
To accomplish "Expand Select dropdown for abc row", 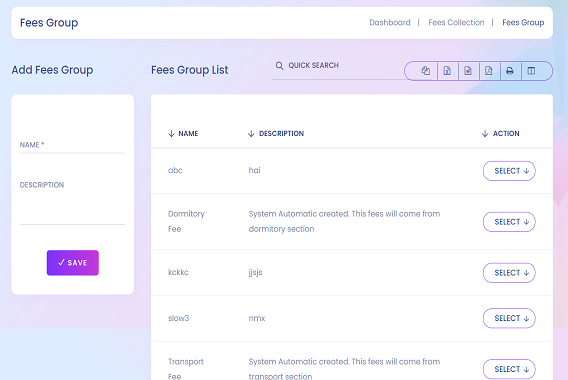I will [x=509, y=171].
